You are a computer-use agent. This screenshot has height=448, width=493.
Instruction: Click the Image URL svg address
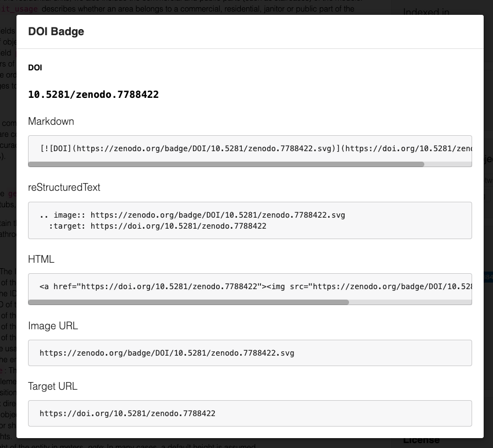click(167, 353)
